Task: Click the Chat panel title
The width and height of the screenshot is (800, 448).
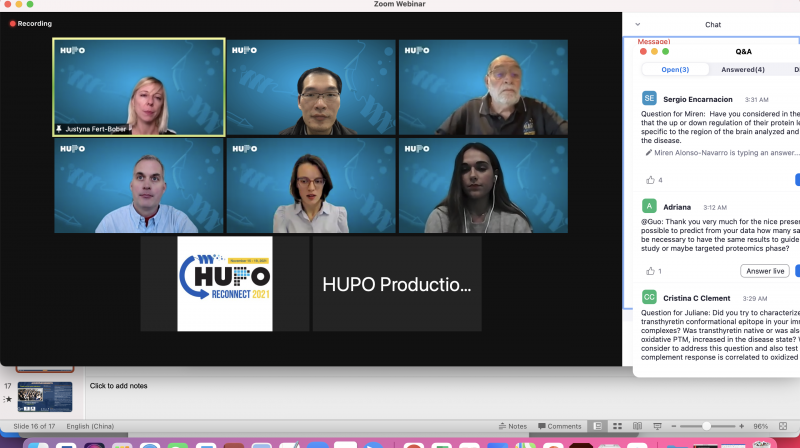Action: coord(713,24)
